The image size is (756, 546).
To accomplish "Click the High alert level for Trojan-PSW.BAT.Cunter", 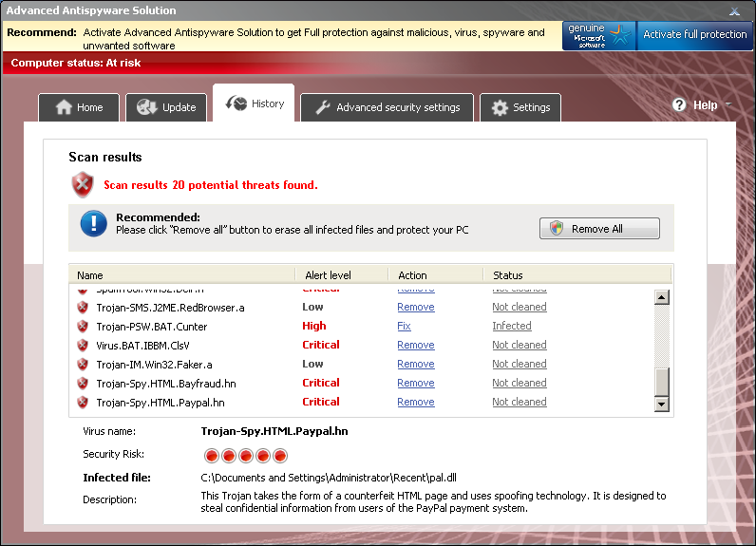I will coord(313,326).
